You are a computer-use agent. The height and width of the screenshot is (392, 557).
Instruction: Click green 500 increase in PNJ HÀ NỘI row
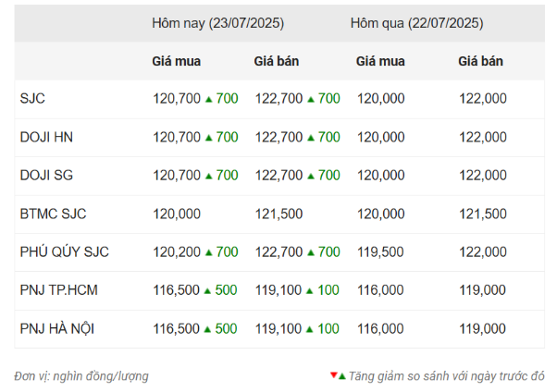226,329
